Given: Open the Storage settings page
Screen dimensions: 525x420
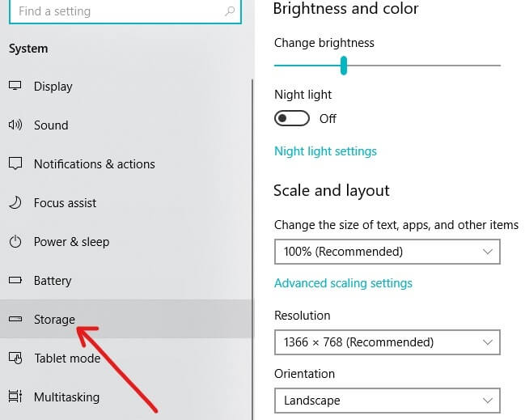Looking at the screenshot, I should [x=54, y=320].
